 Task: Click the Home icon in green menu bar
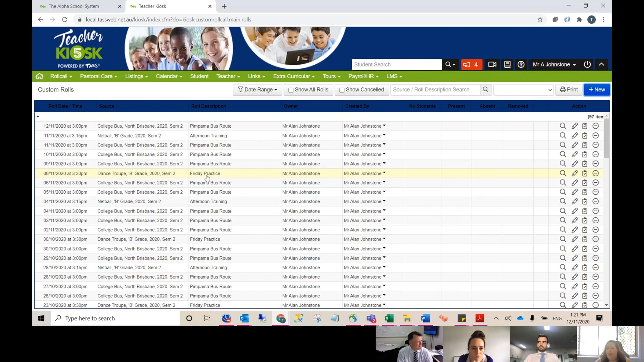point(39,76)
